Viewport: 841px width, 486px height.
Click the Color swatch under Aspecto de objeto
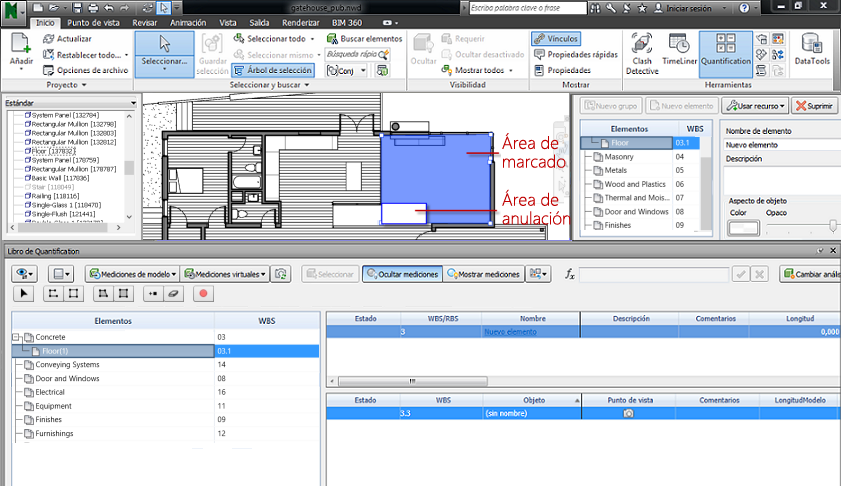(x=743, y=228)
